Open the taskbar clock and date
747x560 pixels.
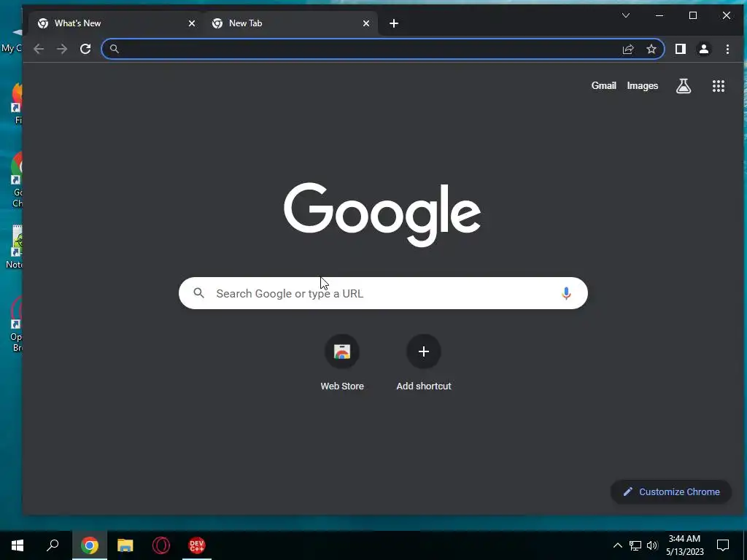pos(684,545)
